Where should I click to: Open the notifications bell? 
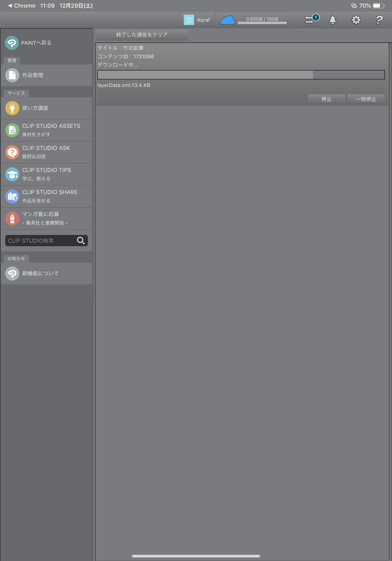332,20
